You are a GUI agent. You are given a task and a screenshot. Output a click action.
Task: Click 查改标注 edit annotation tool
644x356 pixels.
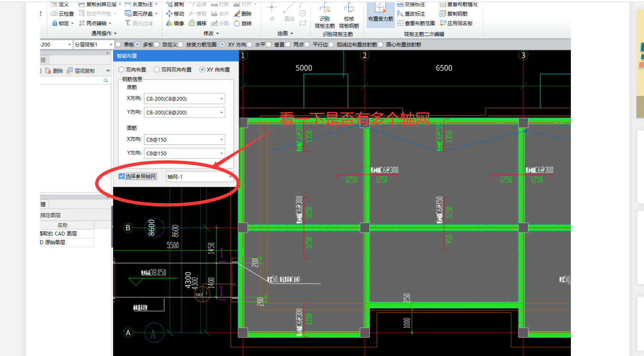point(411,14)
